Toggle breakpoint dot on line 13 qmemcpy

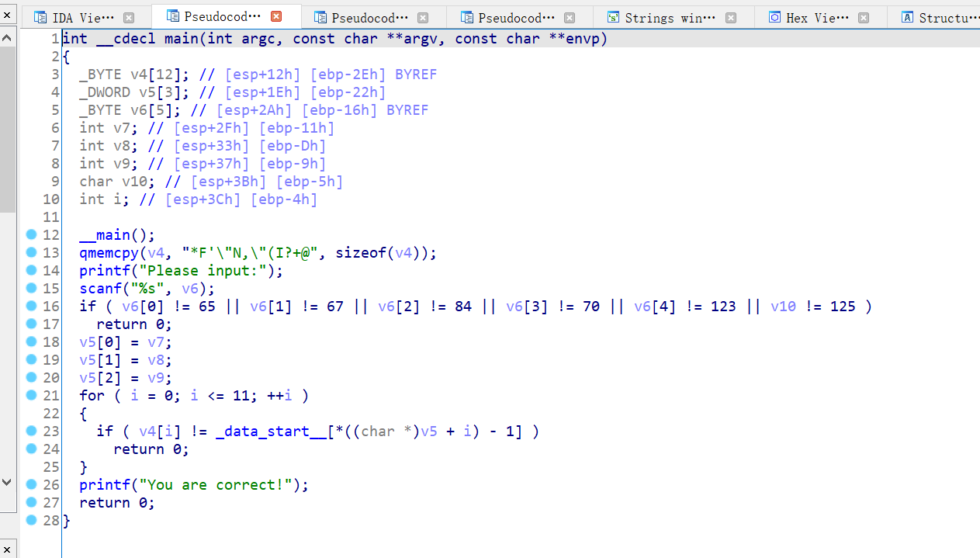click(x=31, y=252)
